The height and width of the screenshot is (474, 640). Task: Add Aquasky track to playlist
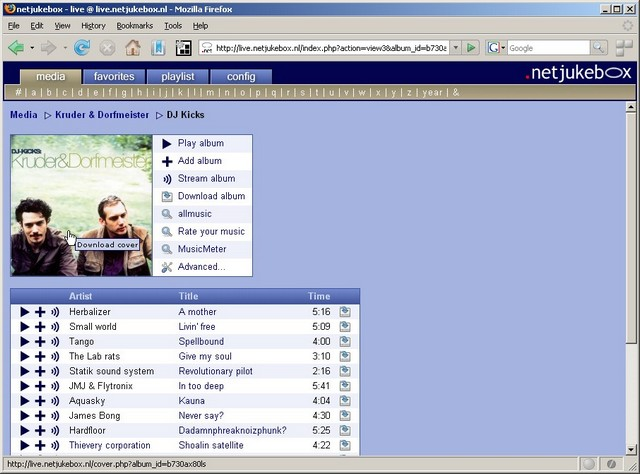pos(40,401)
